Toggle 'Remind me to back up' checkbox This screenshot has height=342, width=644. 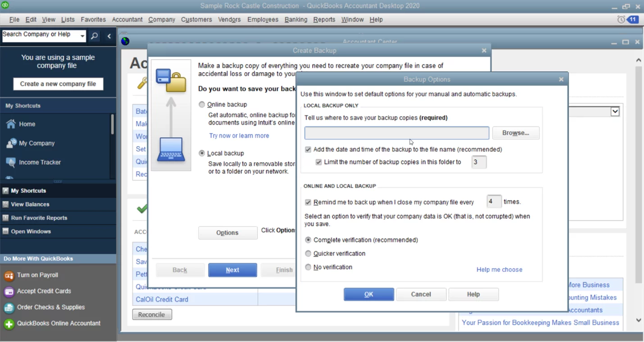tap(308, 202)
